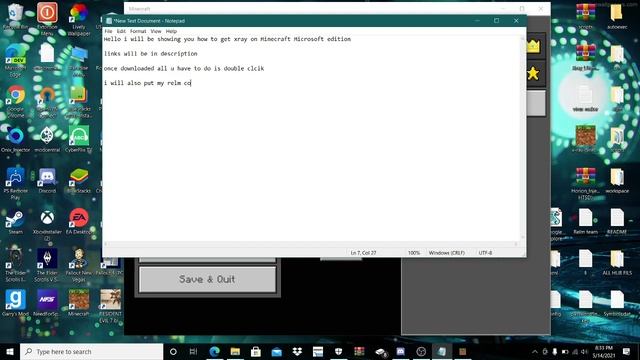The width and height of the screenshot is (640, 360).
Task: Open Windows Start menu
Action: (x=10, y=351)
